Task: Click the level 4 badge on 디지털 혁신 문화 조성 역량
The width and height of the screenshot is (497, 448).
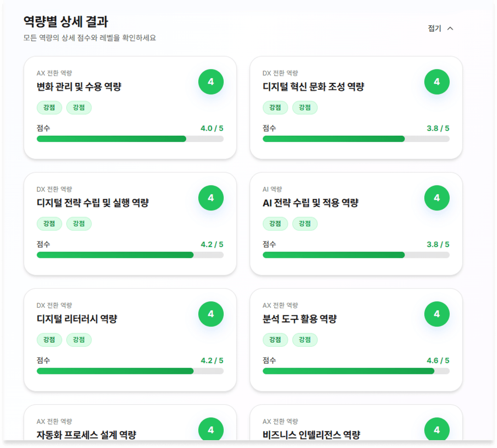Action: (437, 82)
